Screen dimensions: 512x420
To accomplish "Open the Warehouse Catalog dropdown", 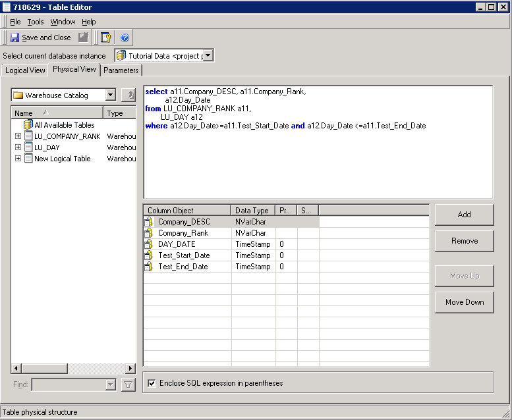I will point(110,95).
